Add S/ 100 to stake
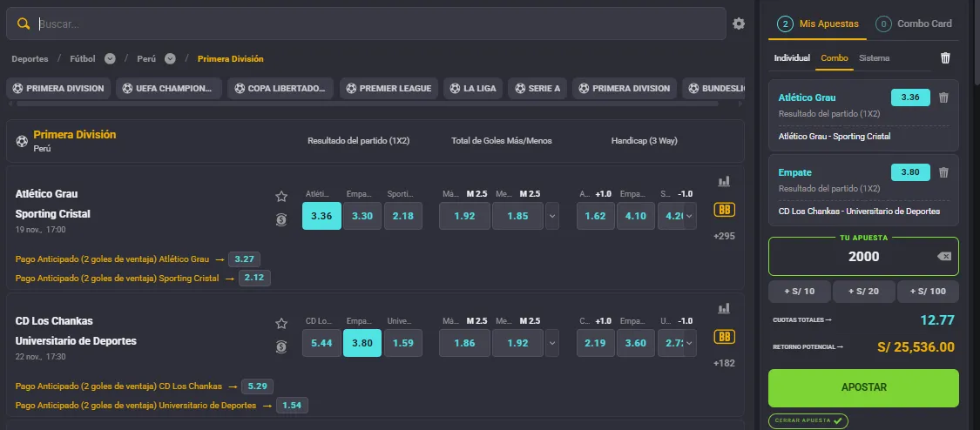The width and height of the screenshot is (980, 430). [x=928, y=292]
